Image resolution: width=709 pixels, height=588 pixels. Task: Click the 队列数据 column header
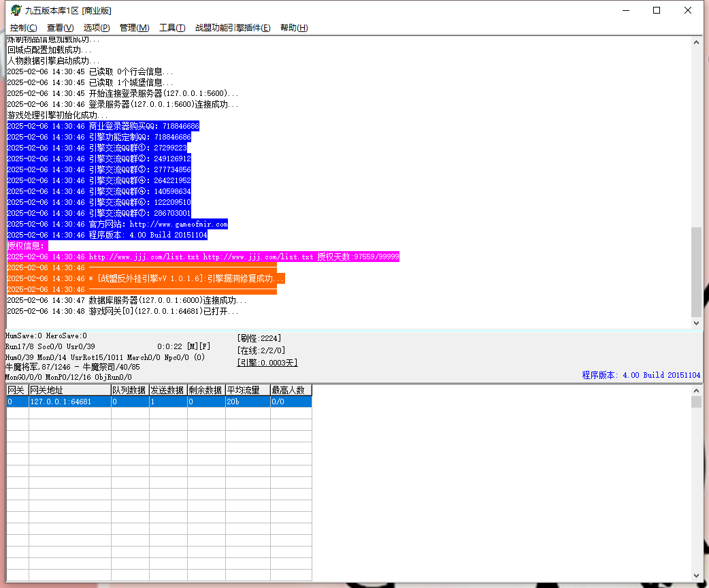[x=130, y=390]
